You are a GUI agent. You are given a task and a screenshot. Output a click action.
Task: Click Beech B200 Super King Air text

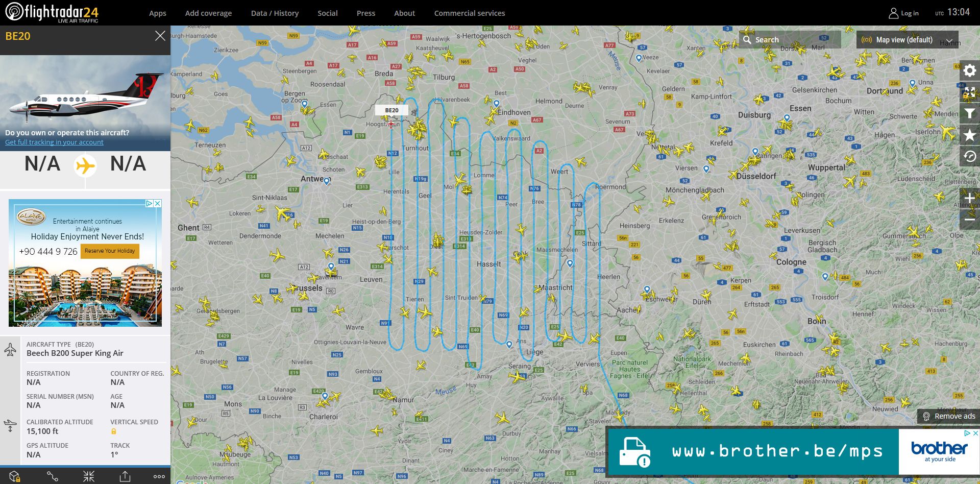coord(75,353)
